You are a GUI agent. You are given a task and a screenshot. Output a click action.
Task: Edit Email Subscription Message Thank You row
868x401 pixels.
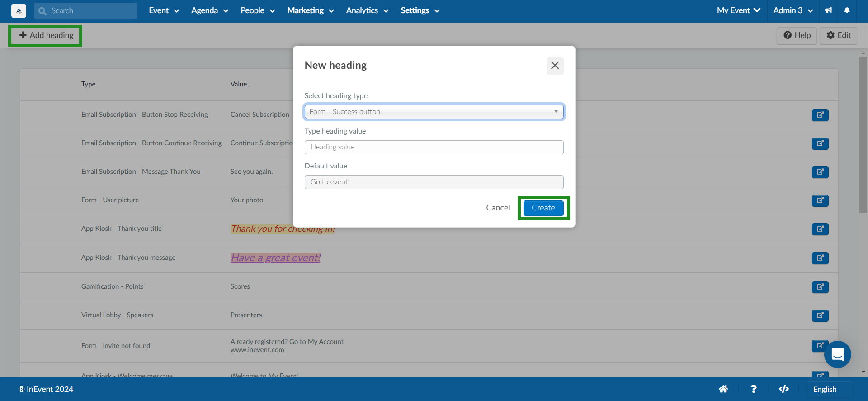tap(820, 172)
